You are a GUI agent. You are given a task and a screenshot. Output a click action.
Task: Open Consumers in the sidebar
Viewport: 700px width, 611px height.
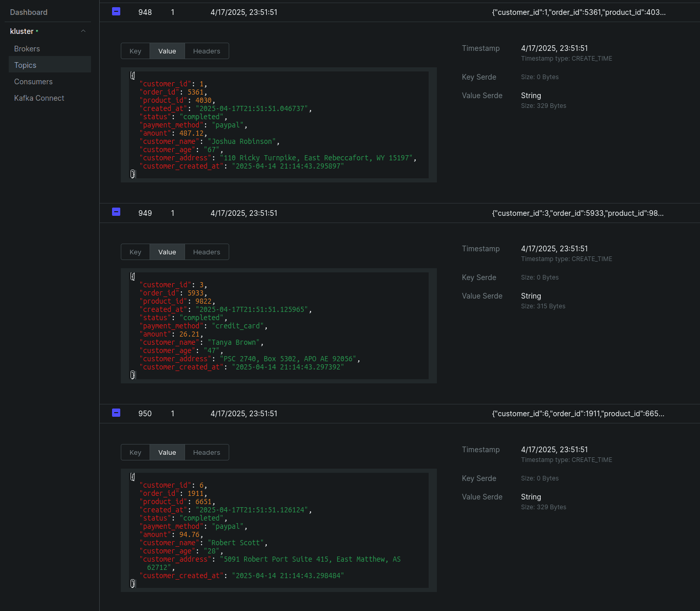tap(33, 82)
